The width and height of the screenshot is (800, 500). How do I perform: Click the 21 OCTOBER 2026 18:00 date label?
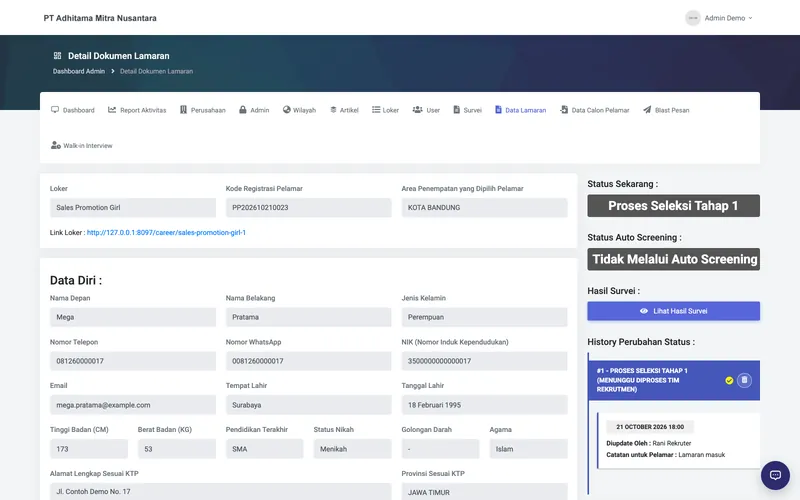pyautogui.click(x=650, y=427)
